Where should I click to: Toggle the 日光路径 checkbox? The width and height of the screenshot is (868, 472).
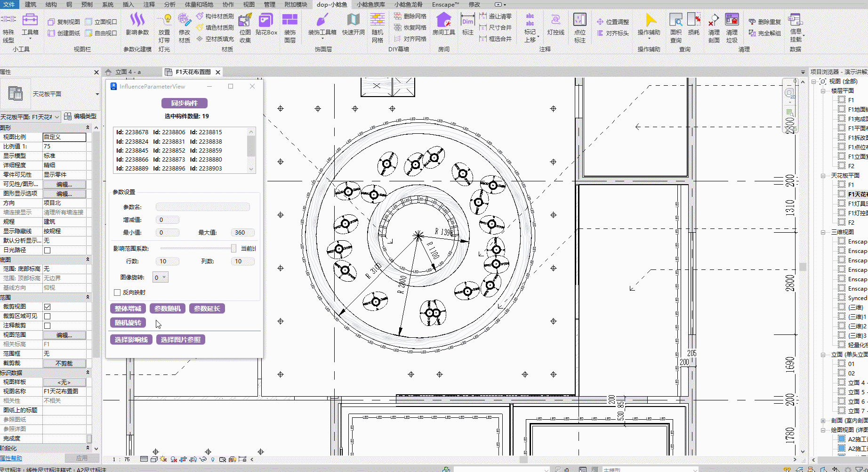47,250
